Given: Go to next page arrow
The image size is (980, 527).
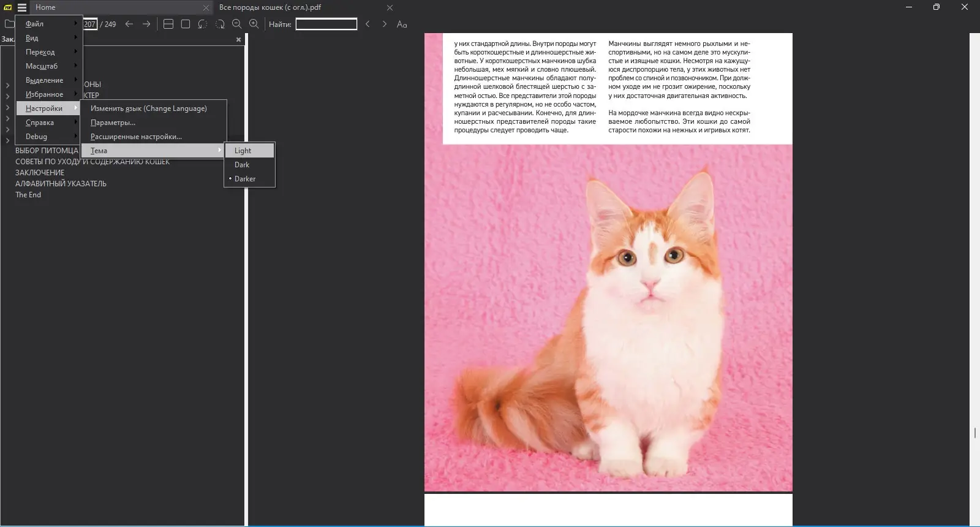Looking at the screenshot, I should [146, 24].
